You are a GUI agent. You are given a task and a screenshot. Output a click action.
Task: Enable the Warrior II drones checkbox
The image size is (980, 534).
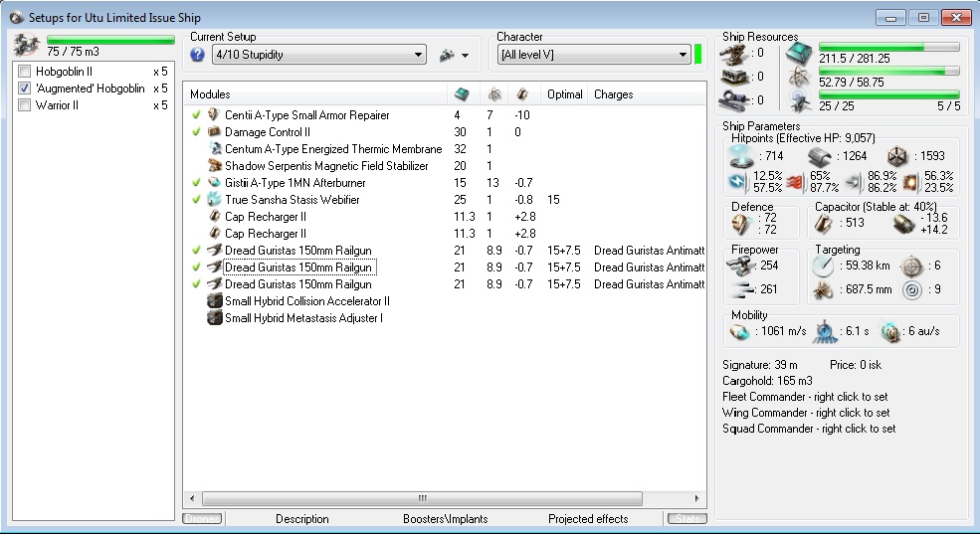[x=24, y=105]
